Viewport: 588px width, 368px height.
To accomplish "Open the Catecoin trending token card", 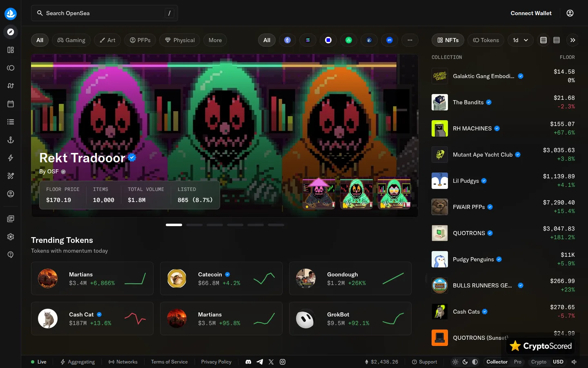I will pos(221,278).
